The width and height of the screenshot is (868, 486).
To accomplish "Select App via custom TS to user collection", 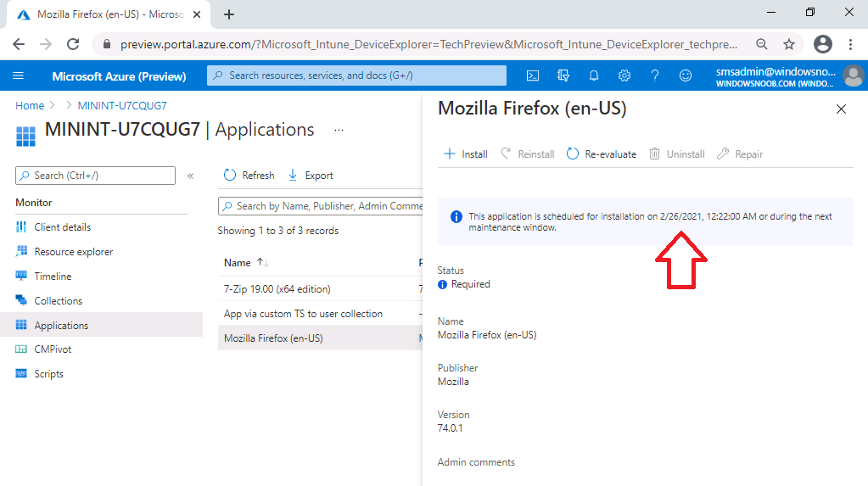I will 320,313.
